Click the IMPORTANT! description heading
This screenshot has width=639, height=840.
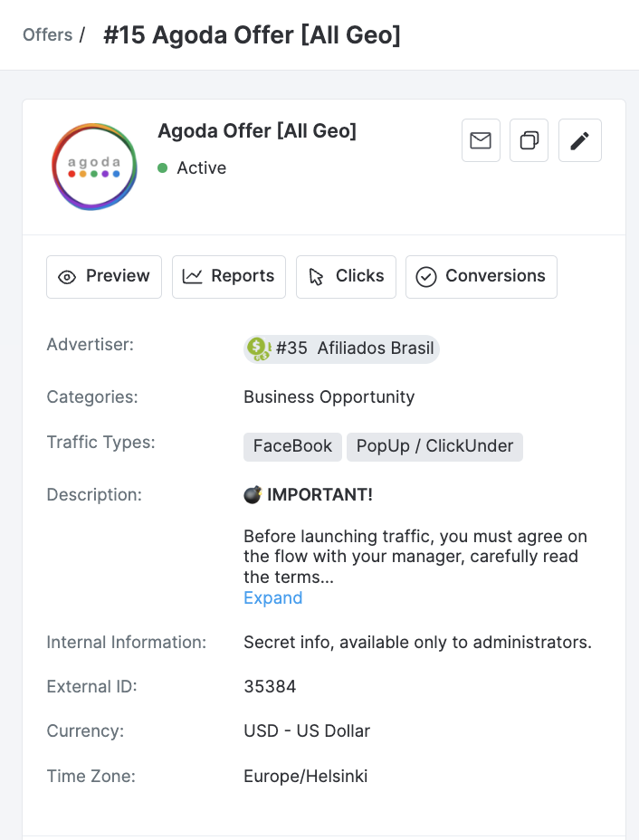(x=319, y=494)
